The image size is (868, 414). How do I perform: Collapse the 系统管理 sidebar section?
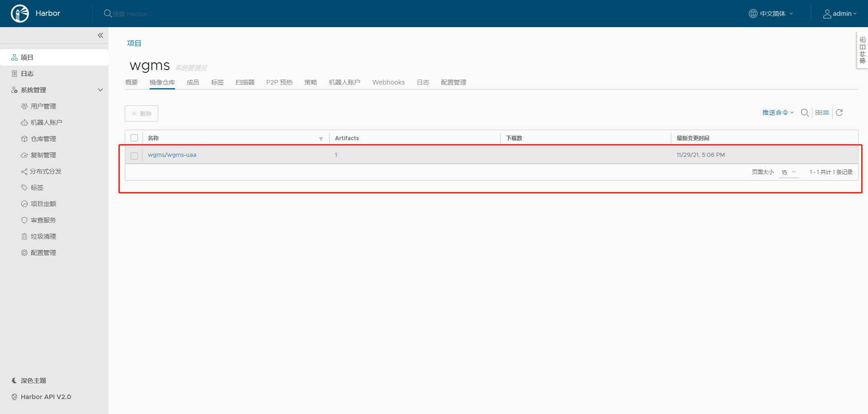pyautogui.click(x=100, y=89)
